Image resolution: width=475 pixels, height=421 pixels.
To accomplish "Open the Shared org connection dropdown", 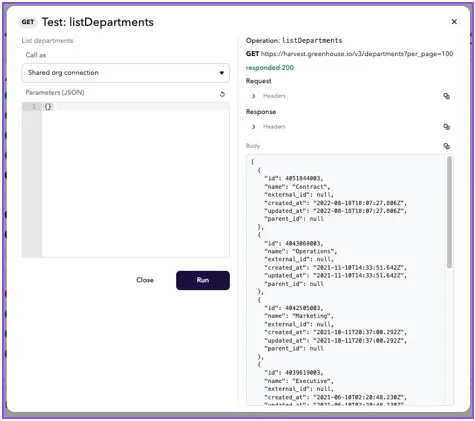I will (x=126, y=73).
